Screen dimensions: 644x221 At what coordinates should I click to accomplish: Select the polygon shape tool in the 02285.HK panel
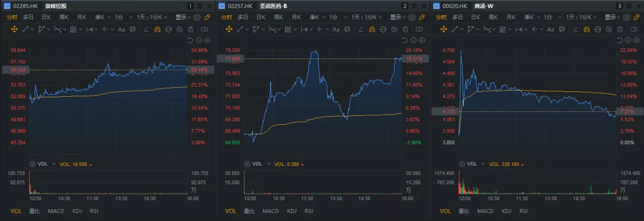(42, 29)
